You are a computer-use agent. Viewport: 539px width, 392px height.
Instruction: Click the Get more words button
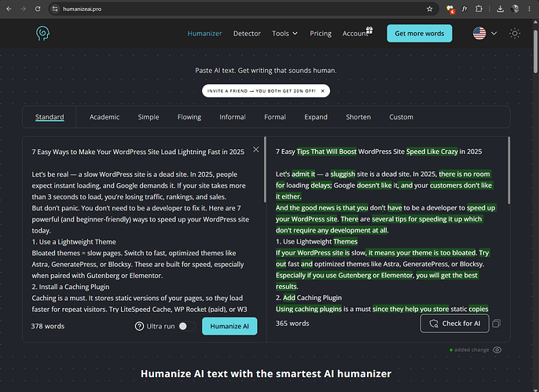point(420,33)
